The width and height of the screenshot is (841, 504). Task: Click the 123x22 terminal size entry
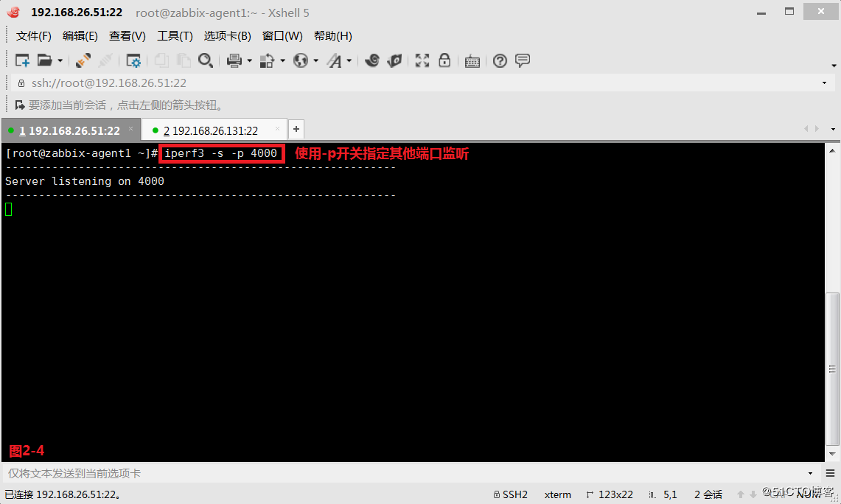[x=610, y=494]
